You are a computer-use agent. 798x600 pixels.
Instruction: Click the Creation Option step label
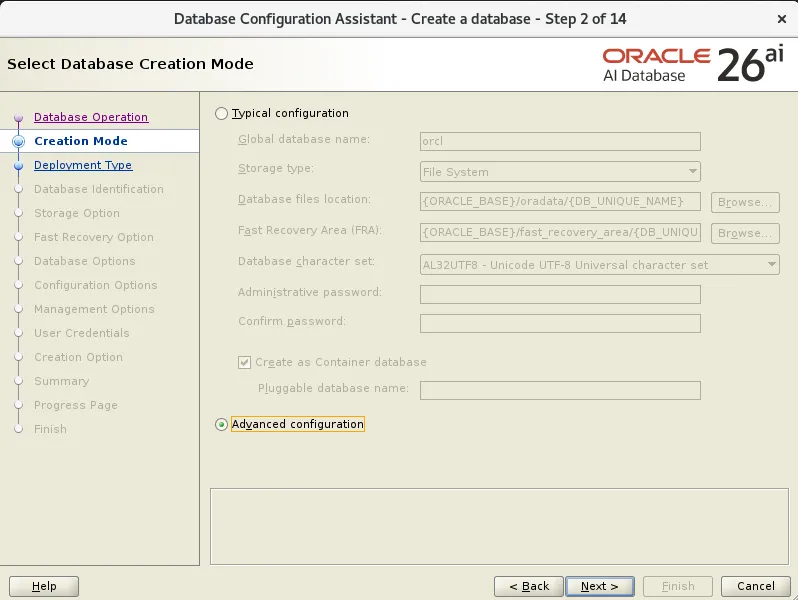click(x=78, y=357)
